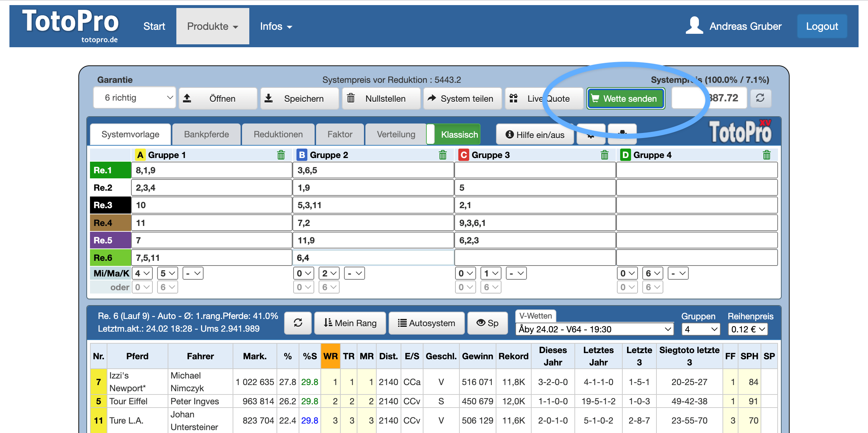The height and width of the screenshot is (433, 868).
Task: Click the user profile icon
Action: [x=694, y=26]
